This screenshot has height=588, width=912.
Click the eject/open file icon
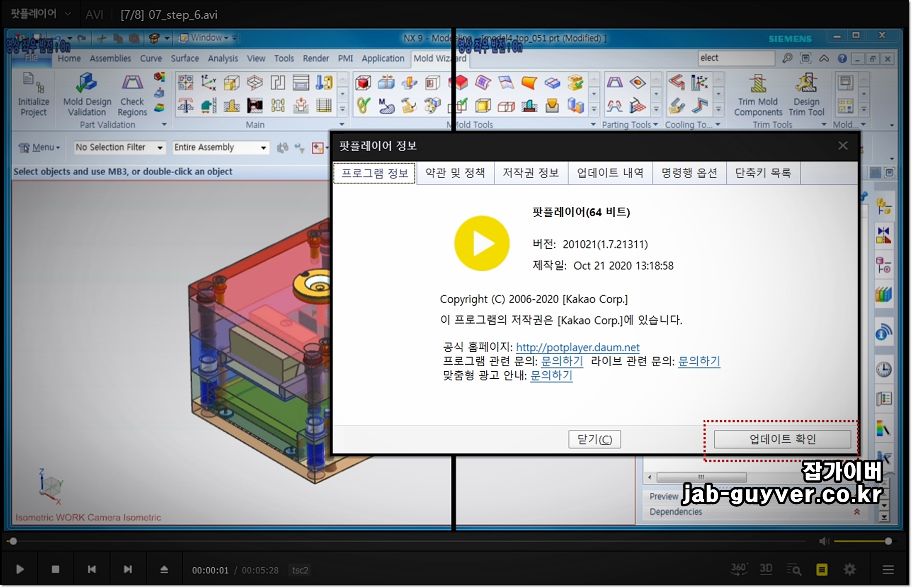coord(164,569)
